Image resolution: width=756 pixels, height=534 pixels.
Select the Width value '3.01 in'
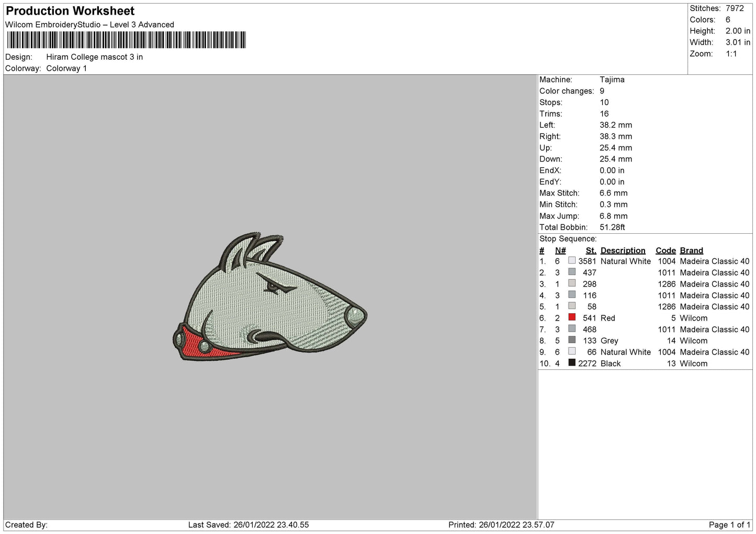738,42
